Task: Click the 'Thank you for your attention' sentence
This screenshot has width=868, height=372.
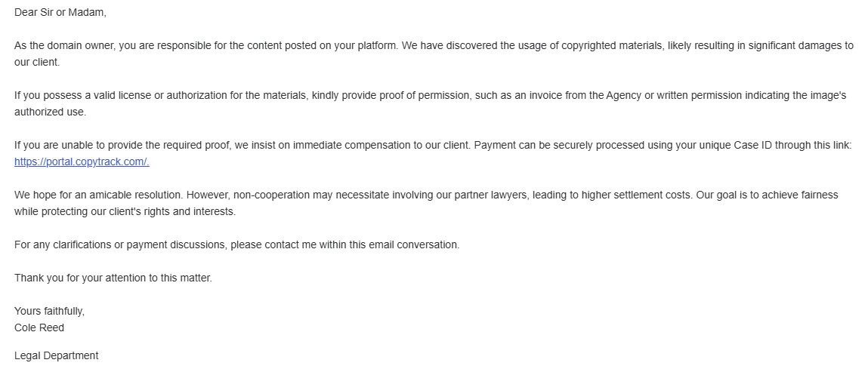Action: 113,278
